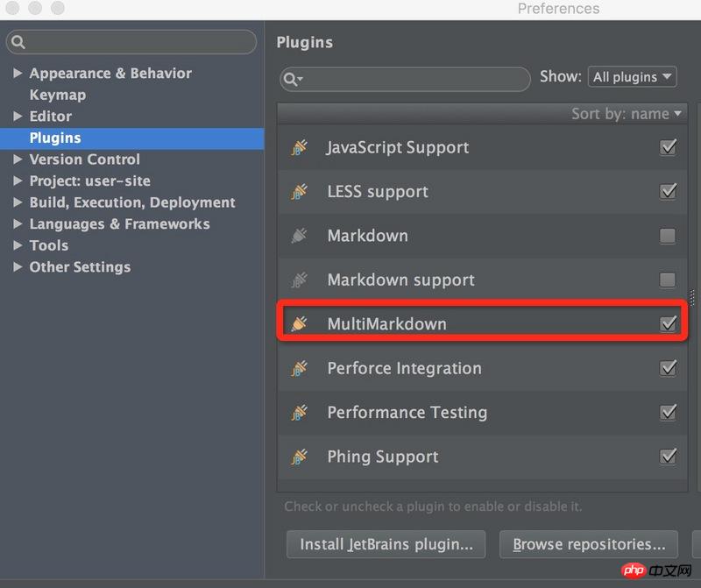Viewport: 701px width, 588px height.
Task: Expand the Appearance & Behavior section
Action: pos(18,74)
